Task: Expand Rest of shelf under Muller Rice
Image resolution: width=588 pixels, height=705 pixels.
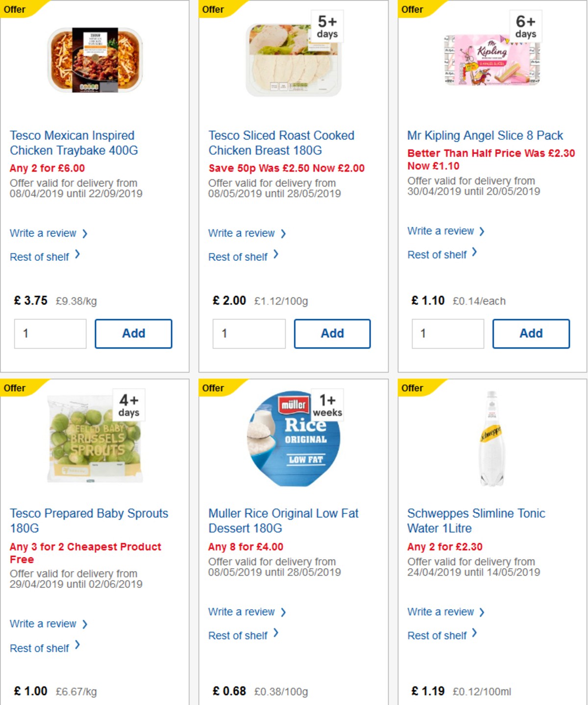Action: point(240,635)
